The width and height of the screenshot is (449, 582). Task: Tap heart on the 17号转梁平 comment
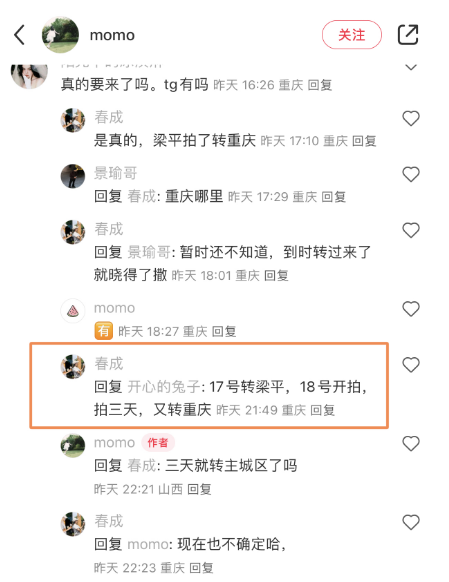(x=411, y=364)
